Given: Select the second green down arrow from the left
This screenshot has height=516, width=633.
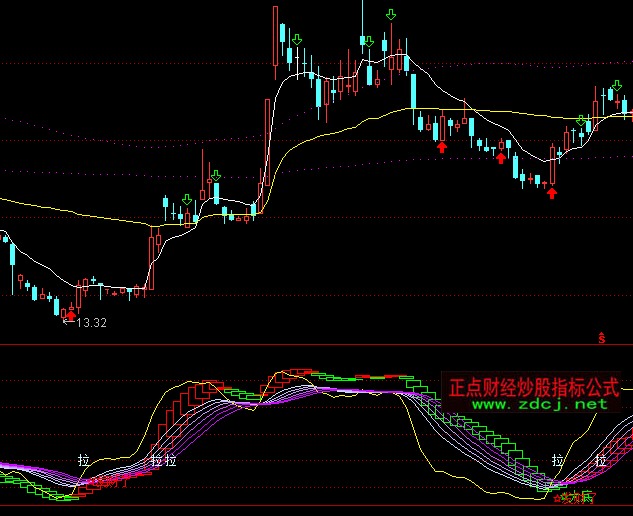Looking at the screenshot, I should click(x=215, y=176).
